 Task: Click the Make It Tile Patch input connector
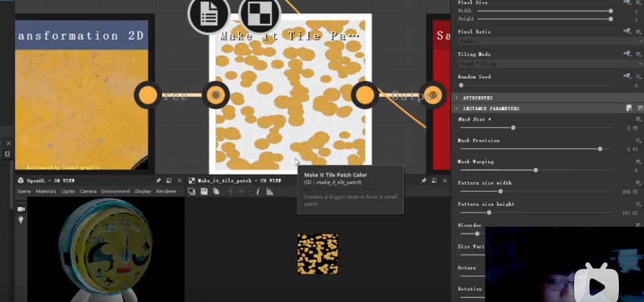point(216,95)
